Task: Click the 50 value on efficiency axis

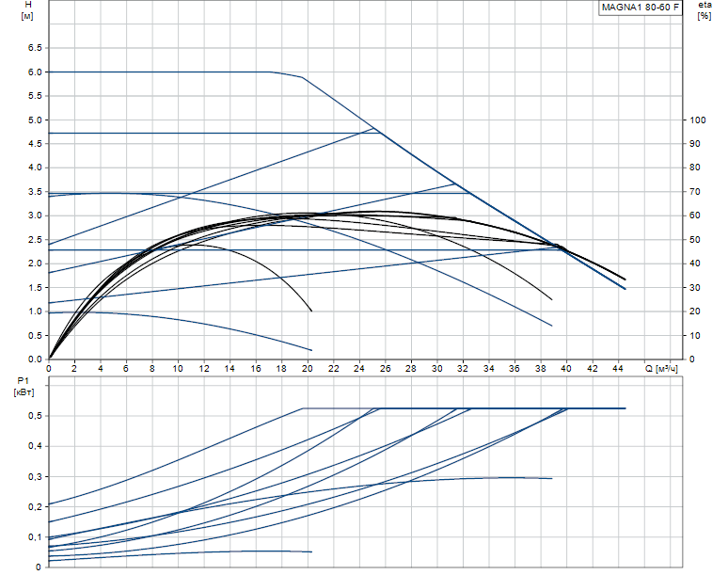Action: (694, 240)
